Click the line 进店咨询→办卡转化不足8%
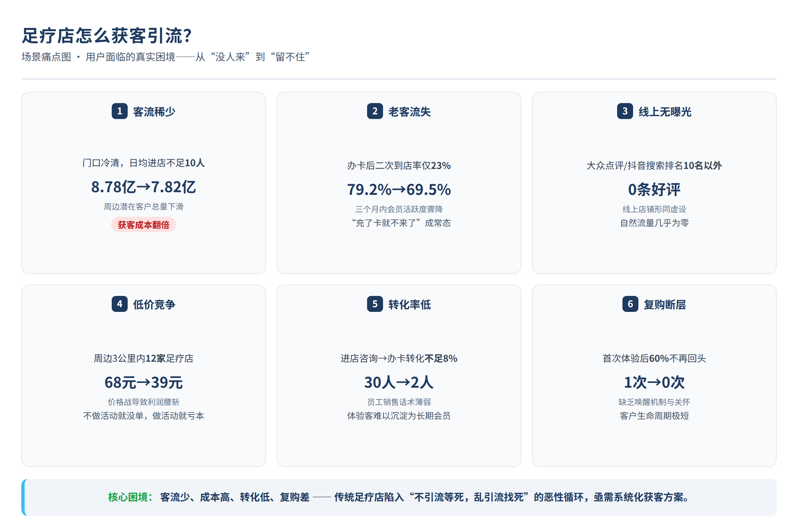Viewport: 798px width, 532px height. [399, 358]
